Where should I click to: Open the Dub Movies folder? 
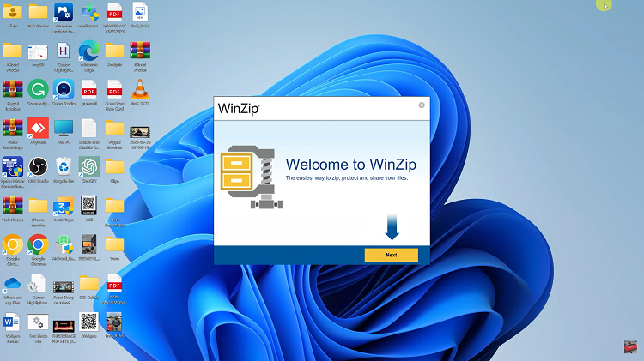pyautogui.click(x=38, y=12)
